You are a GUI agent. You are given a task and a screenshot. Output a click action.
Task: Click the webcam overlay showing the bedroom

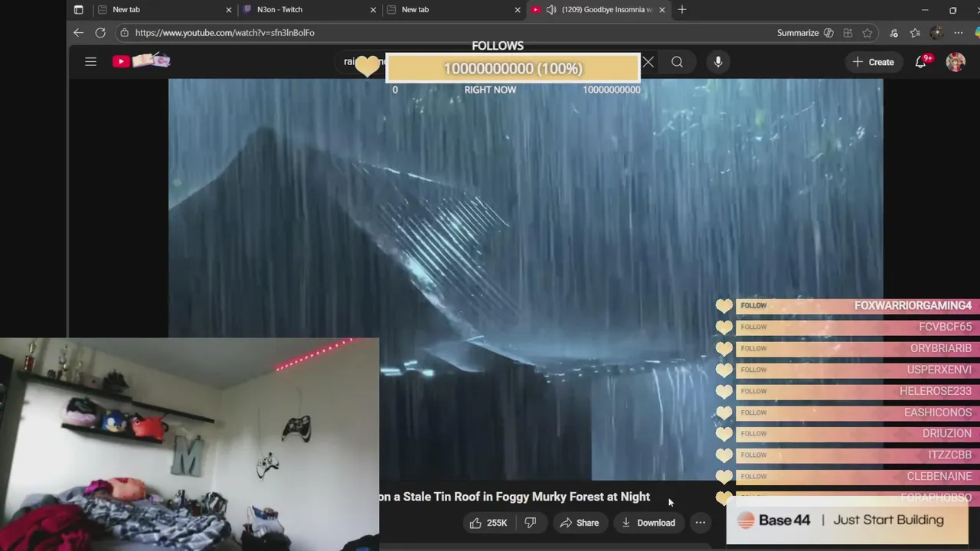pyautogui.click(x=189, y=445)
